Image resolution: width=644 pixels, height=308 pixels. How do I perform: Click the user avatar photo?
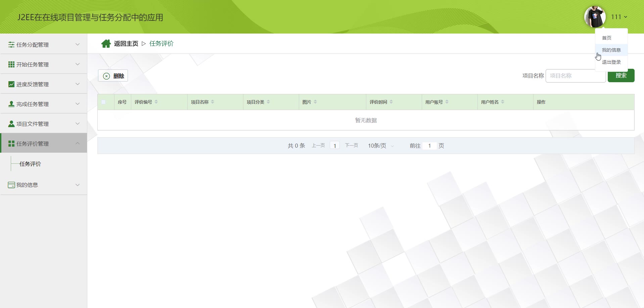(x=595, y=17)
